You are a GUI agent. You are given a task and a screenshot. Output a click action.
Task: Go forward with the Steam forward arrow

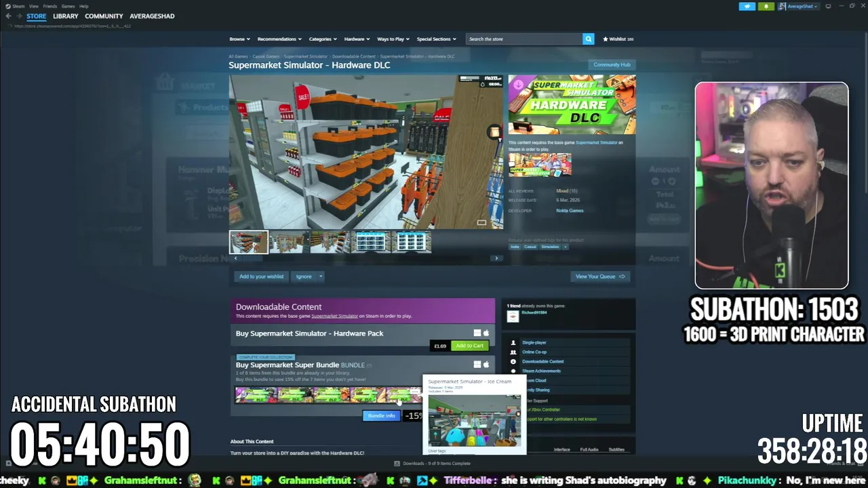pyautogui.click(x=19, y=16)
